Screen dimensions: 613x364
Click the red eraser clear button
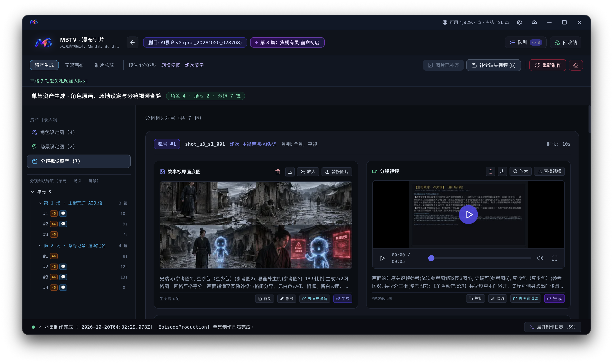(x=575, y=65)
